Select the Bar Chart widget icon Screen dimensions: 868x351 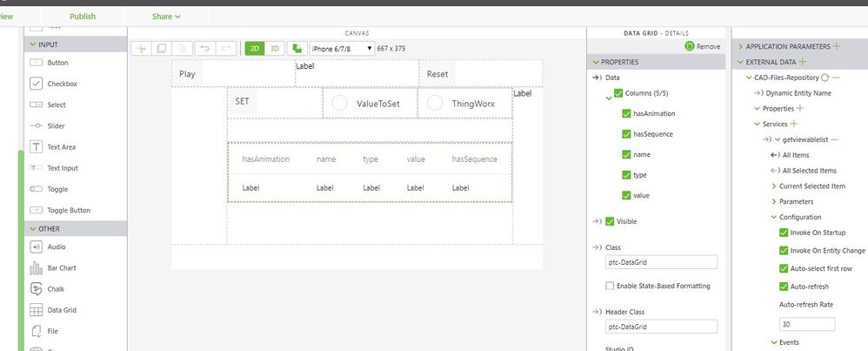click(x=36, y=268)
